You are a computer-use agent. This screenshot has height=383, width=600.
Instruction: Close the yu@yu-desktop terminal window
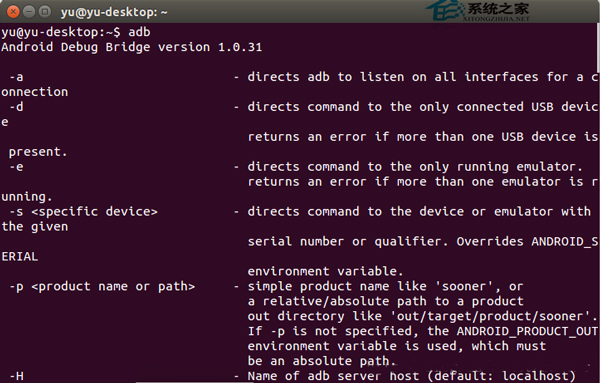(x=13, y=12)
